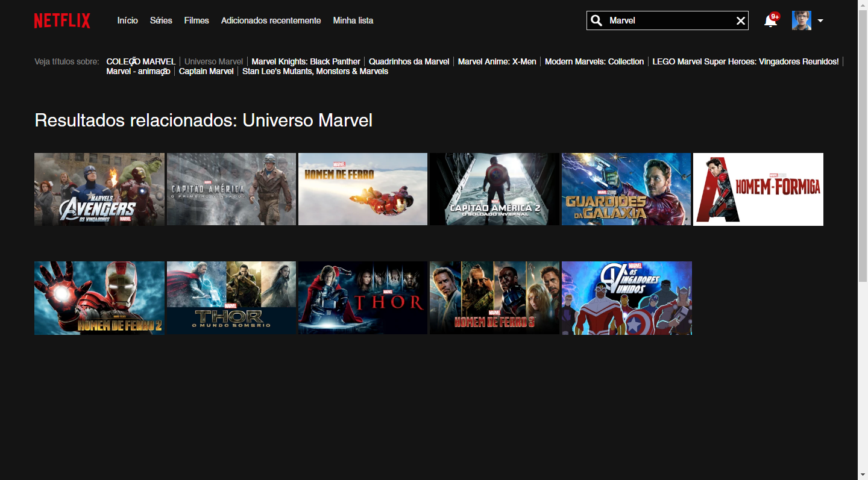Screen dimensions: 868x480
Task: Open the first Homem de Ferro movie
Action: click(363, 189)
